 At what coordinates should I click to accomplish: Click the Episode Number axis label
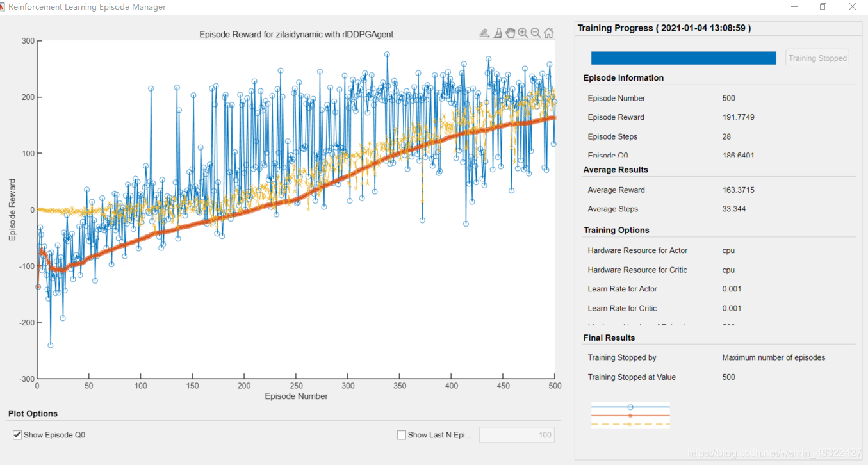coord(297,396)
